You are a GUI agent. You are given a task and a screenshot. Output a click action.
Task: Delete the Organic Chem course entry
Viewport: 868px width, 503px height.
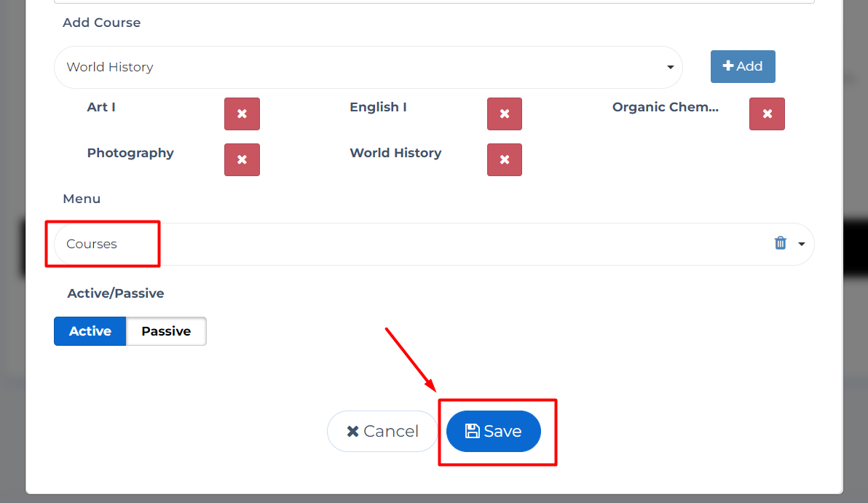pos(767,114)
